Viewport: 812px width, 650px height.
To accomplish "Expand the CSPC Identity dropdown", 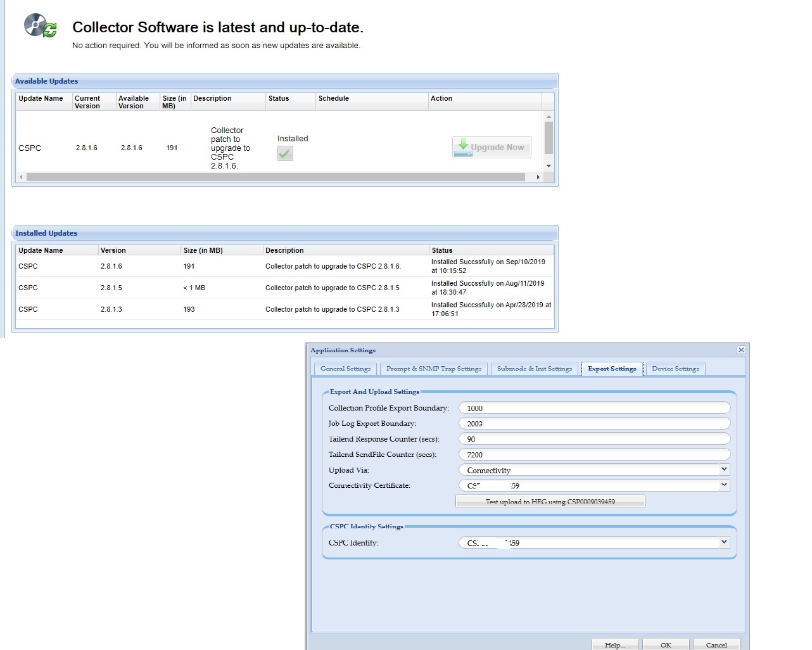I will click(x=724, y=542).
